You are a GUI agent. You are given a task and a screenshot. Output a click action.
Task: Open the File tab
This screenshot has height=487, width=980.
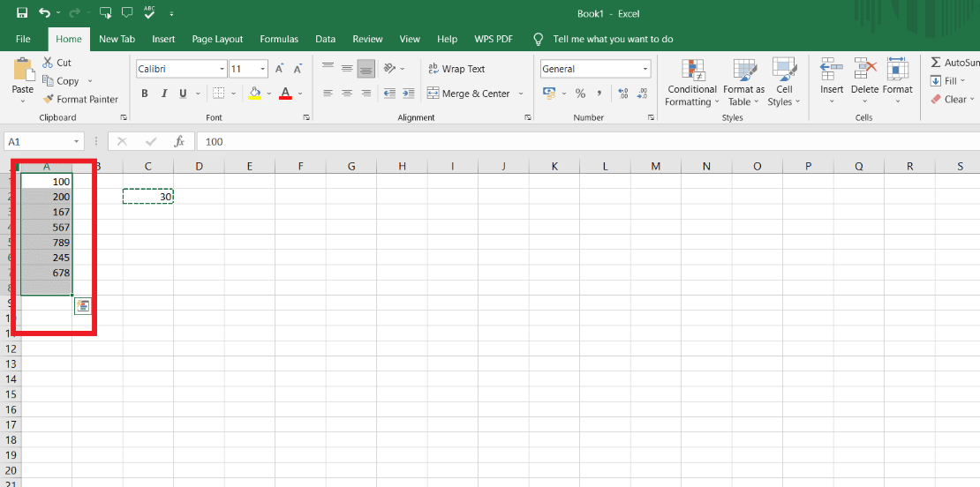click(23, 39)
